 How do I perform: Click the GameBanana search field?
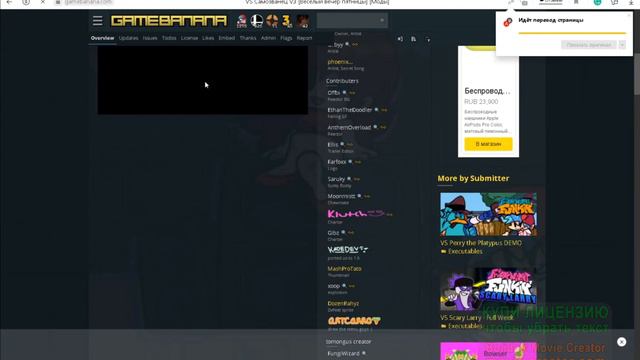coord(352,20)
